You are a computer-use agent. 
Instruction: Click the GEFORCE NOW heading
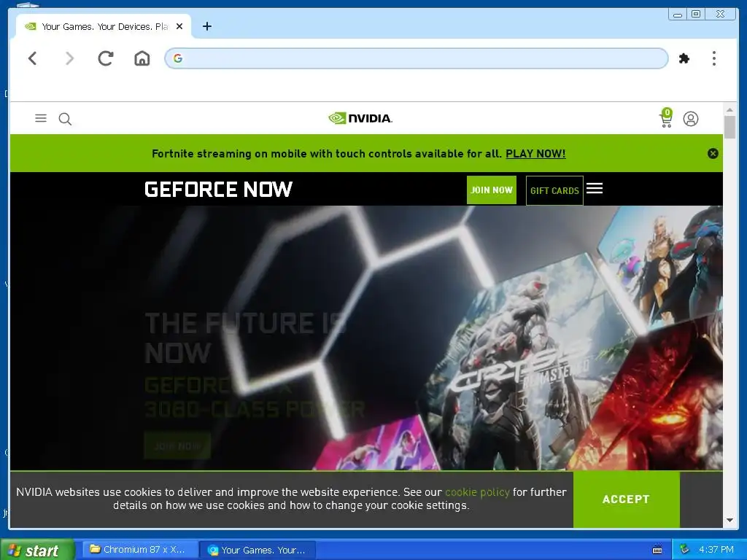click(218, 190)
